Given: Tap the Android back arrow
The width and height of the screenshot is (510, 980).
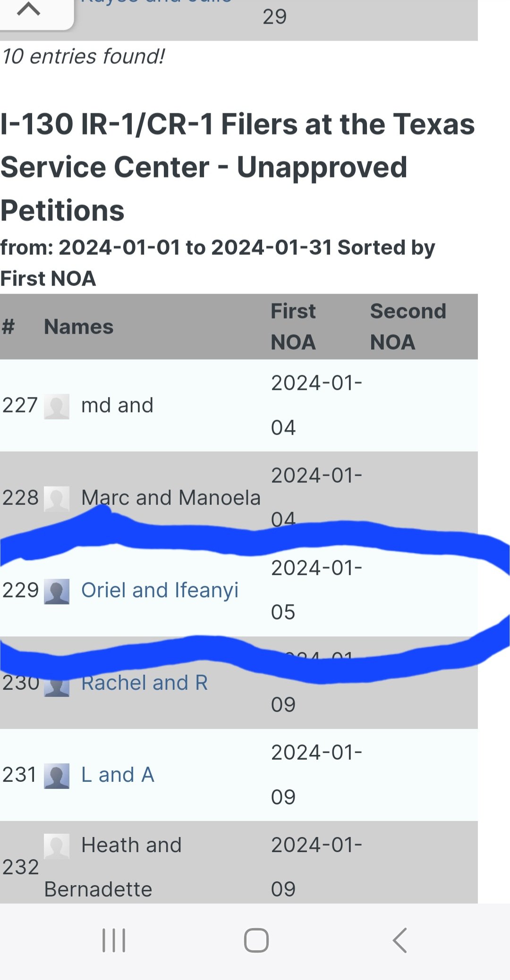Looking at the screenshot, I should point(399,940).
